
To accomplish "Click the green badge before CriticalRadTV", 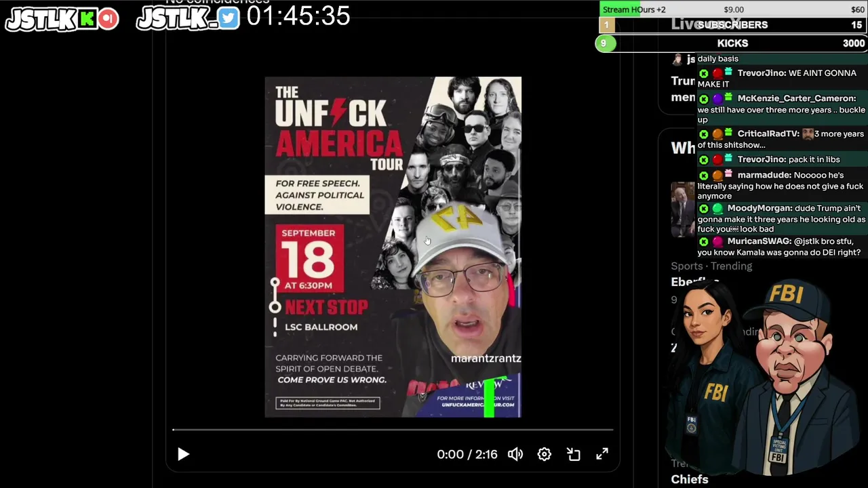I will coord(704,134).
